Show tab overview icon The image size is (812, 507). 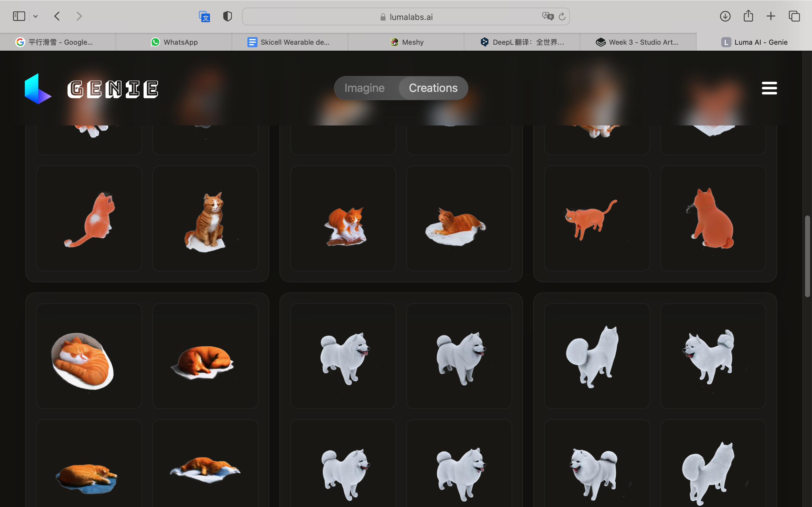tap(794, 16)
